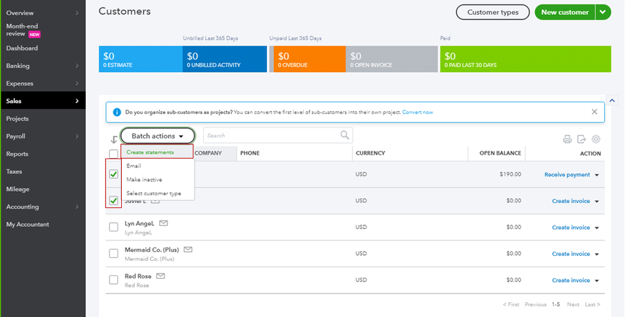Expand Red Rose Create invoice dropdown arrow
The height and width of the screenshot is (317, 644).
coord(597,280)
